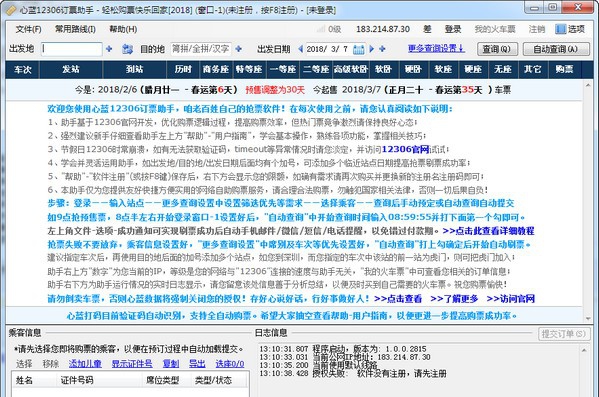Click log panel scrollbar up arrow
The width and height of the screenshot is (599, 397).
584,350
